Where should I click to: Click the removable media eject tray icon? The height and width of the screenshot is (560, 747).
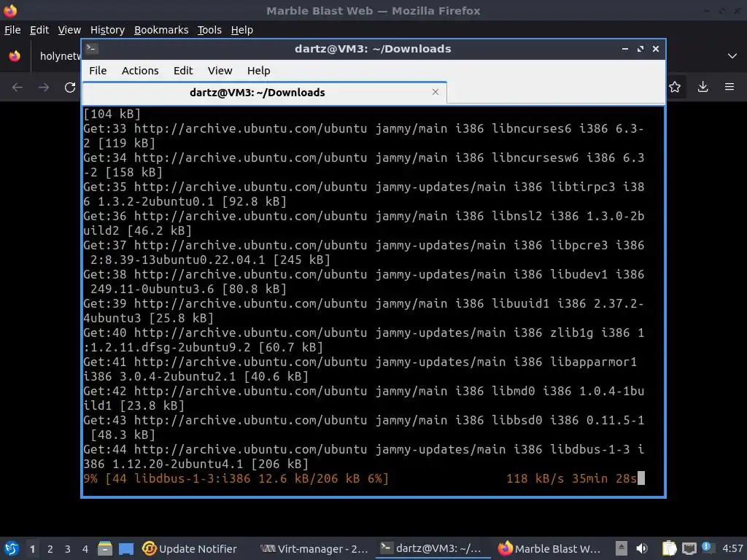pos(622,548)
